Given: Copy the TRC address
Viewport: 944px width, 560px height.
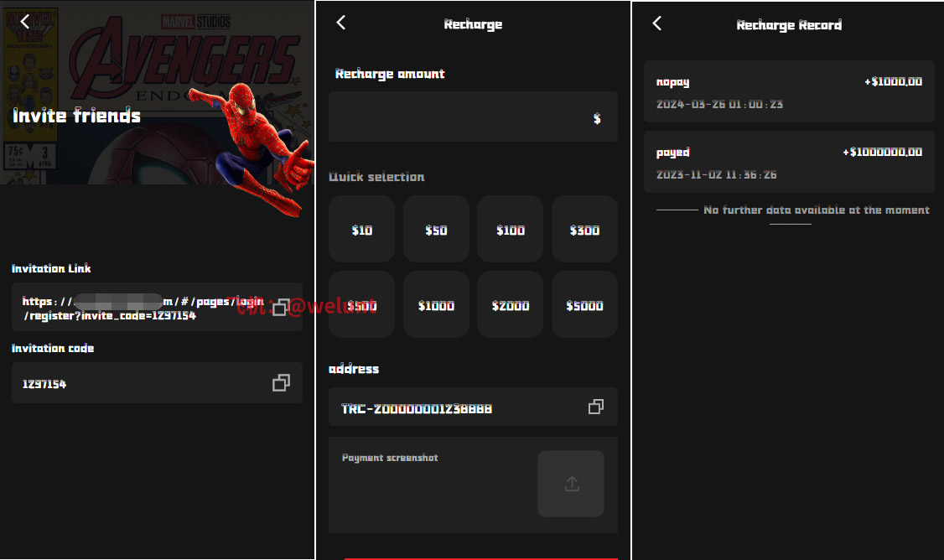Looking at the screenshot, I should click(x=595, y=407).
